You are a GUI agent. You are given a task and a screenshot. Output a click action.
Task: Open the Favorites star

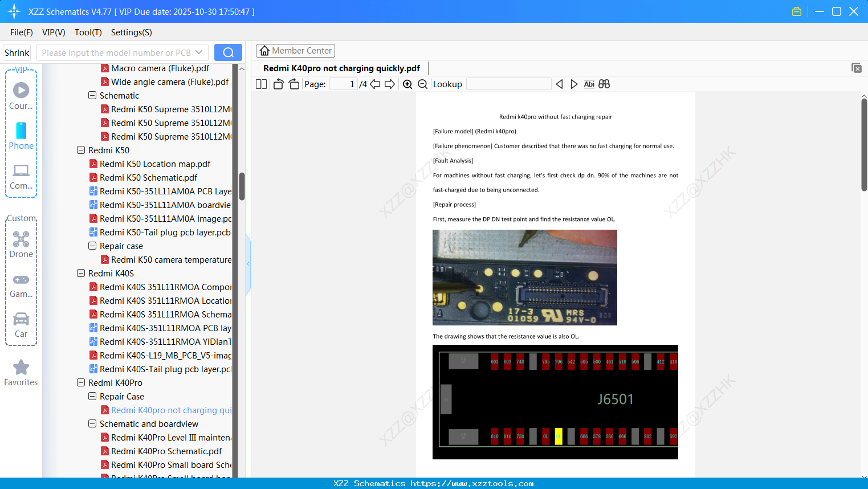tap(21, 373)
